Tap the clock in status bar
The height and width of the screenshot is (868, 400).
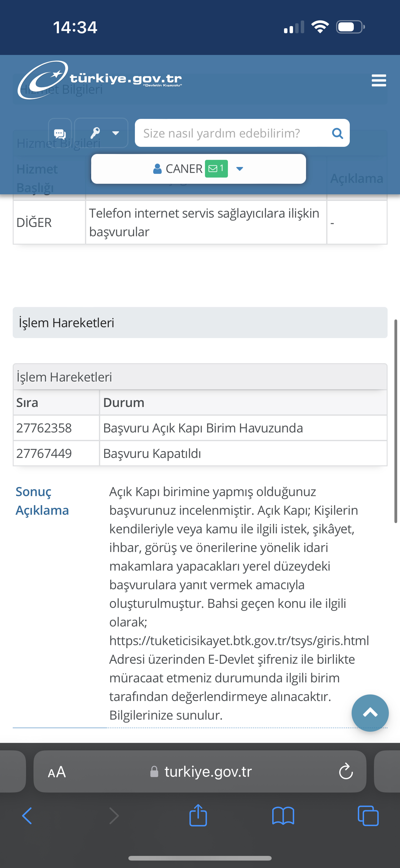point(75,27)
